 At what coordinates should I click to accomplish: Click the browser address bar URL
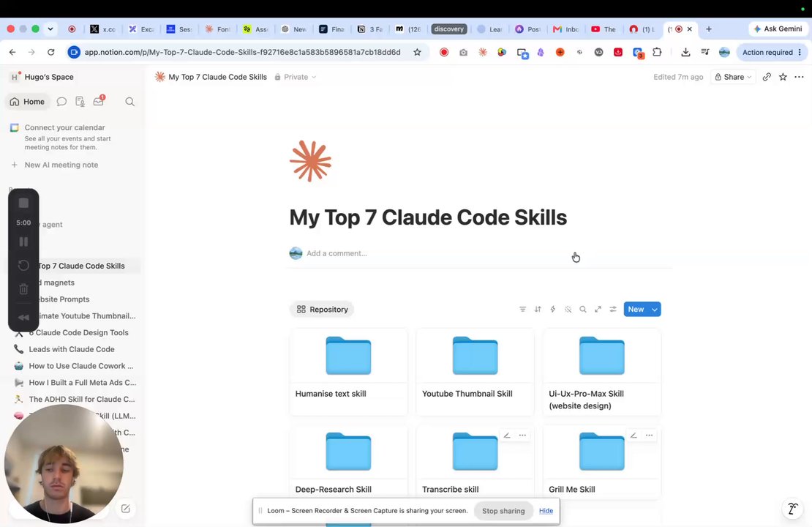click(242, 52)
